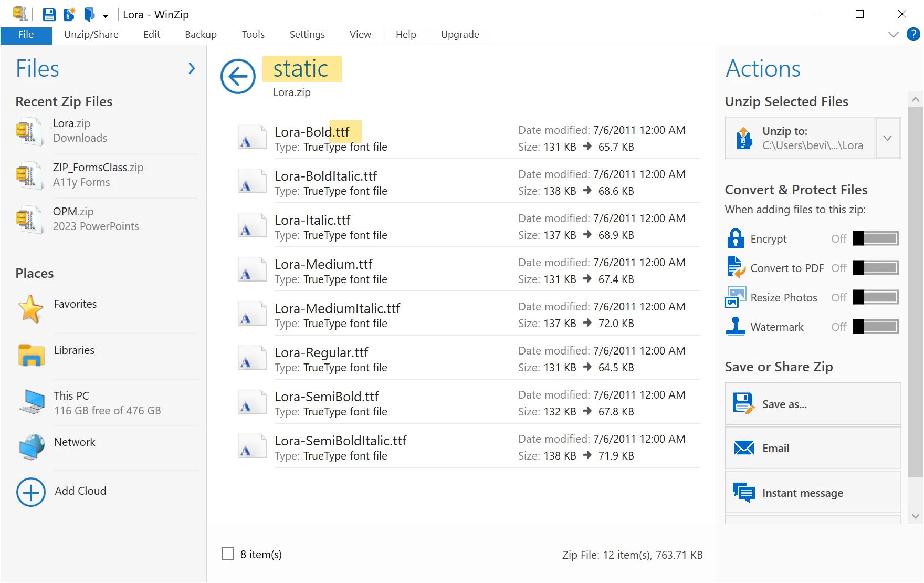Collapse the Files pane with chevron
Image resolution: width=924 pixels, height=583 pixels.
192,68
